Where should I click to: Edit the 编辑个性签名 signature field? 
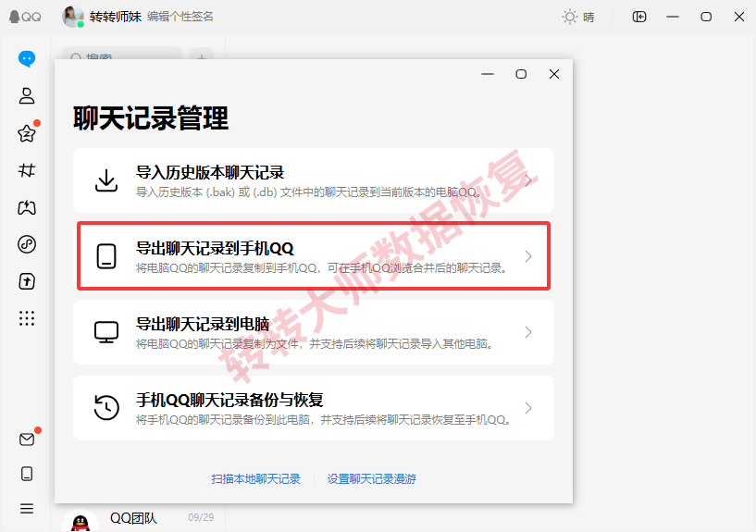click(x=180, y=17)
